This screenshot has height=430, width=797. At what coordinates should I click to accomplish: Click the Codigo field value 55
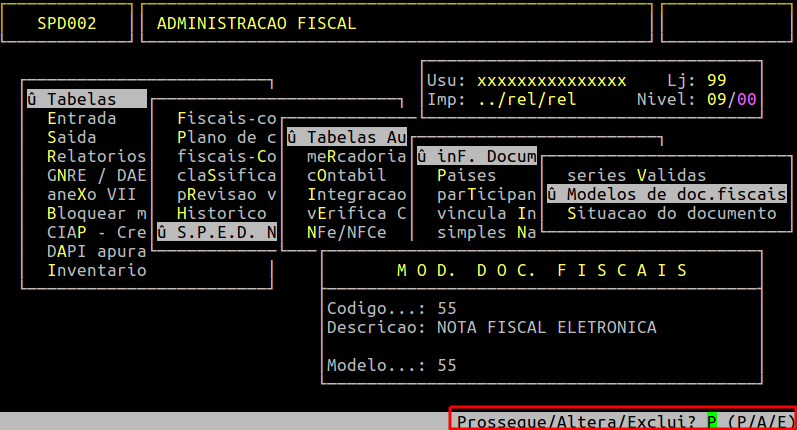447,309
